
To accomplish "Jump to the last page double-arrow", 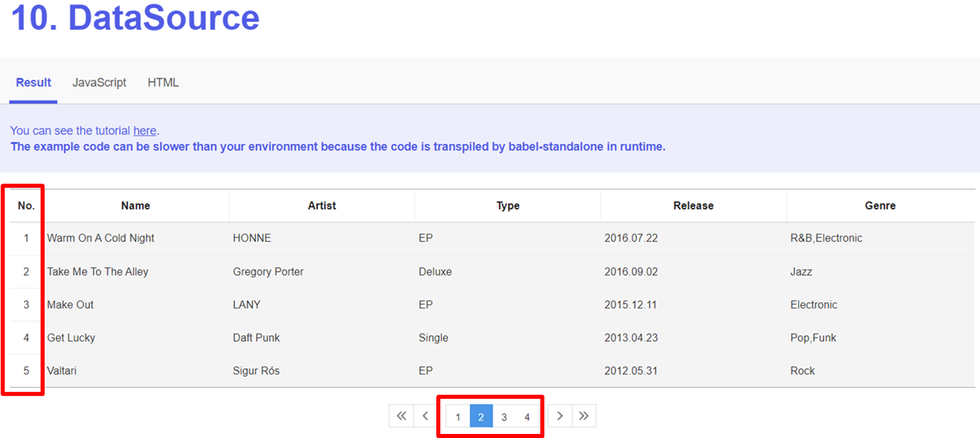I will pos(584,416).
